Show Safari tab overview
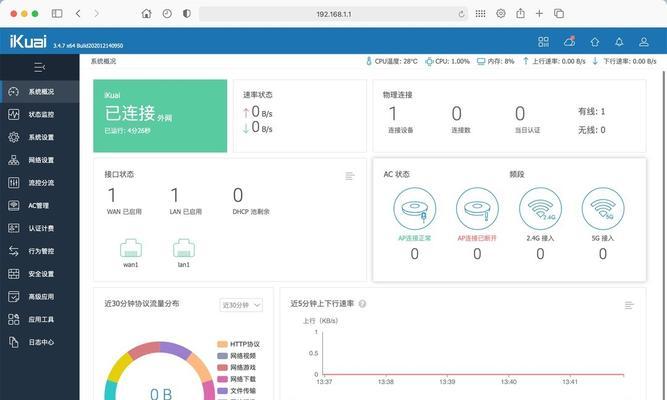The height and width of the screenshot is (400, 667). [x=559, y=14]
